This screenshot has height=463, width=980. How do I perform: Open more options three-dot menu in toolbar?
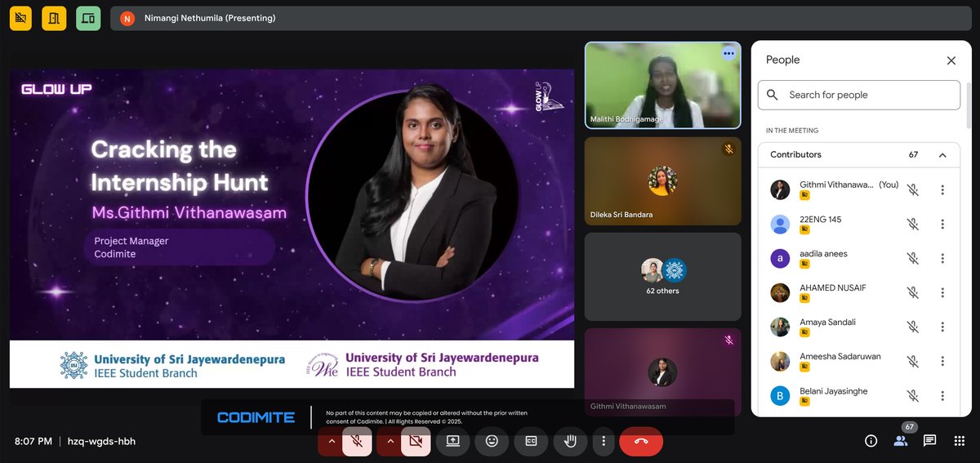click(x=604, y=441)
